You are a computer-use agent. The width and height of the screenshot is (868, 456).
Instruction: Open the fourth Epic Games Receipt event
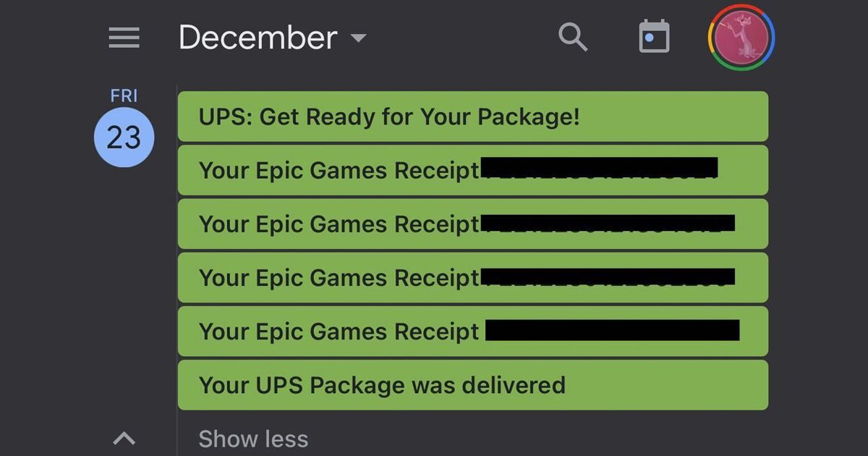473,331
